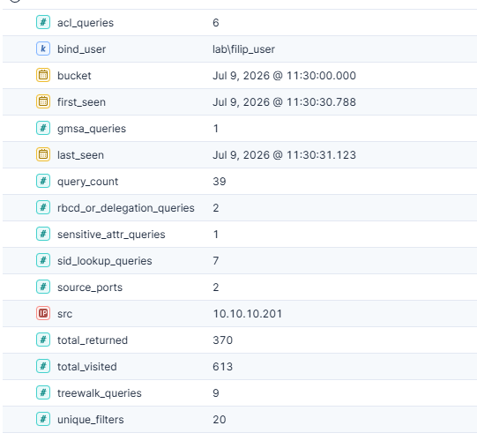Click number icon beside rbcd_or_delegation_queries
The image size is (477, 448).
click(43, 207)
